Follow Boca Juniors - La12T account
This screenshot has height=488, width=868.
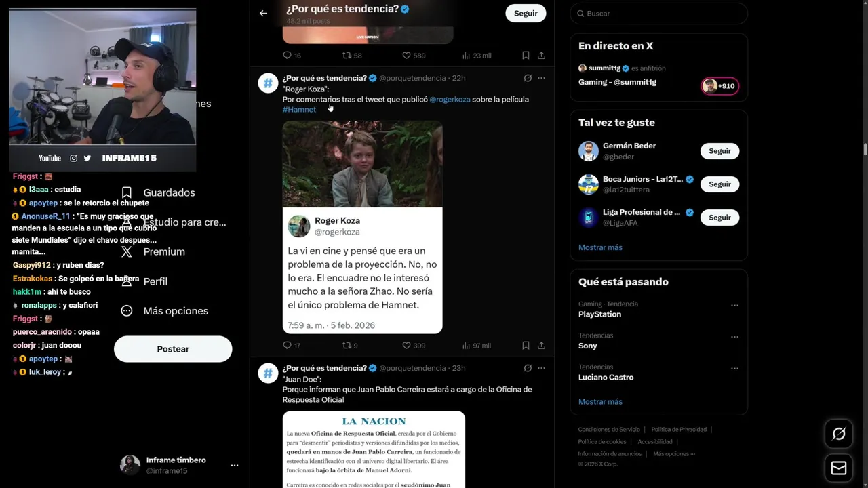(x=719, y=184)
